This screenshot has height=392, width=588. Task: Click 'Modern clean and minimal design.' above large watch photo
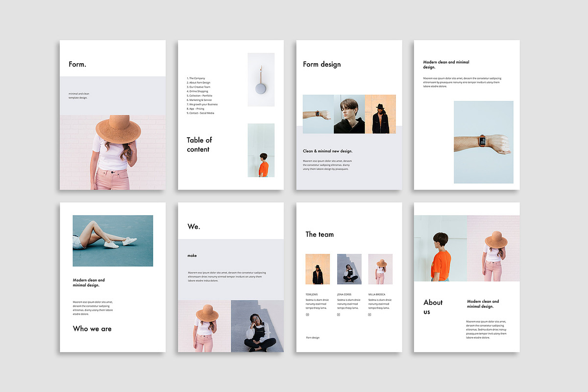point(446,65)
